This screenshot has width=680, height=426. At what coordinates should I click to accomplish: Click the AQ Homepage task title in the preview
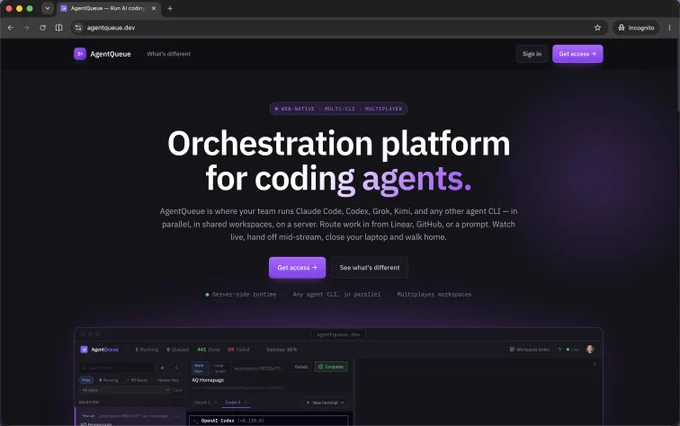click(208, 380)
